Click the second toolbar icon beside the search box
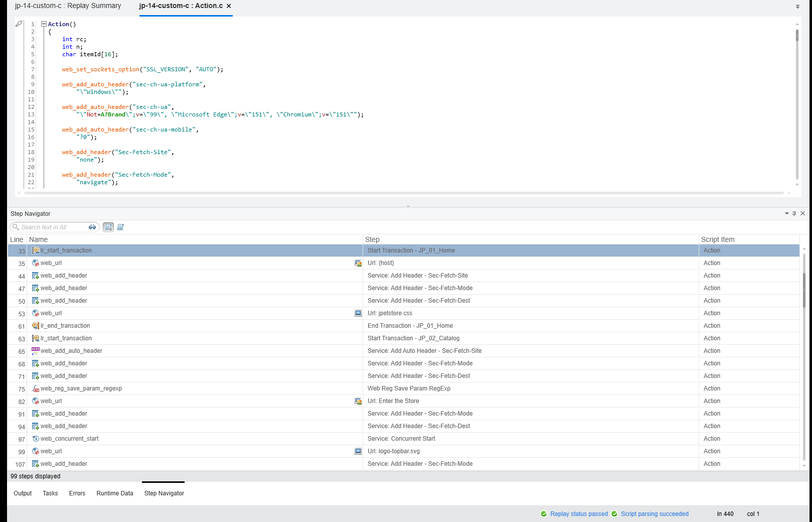 click(120, 227)
